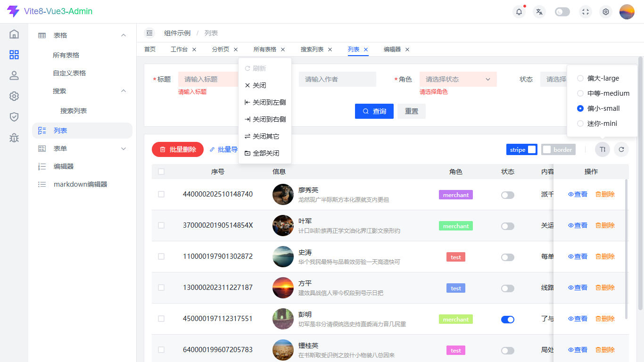
Task: View the 廖秀英 row
Action: point(578,194)
